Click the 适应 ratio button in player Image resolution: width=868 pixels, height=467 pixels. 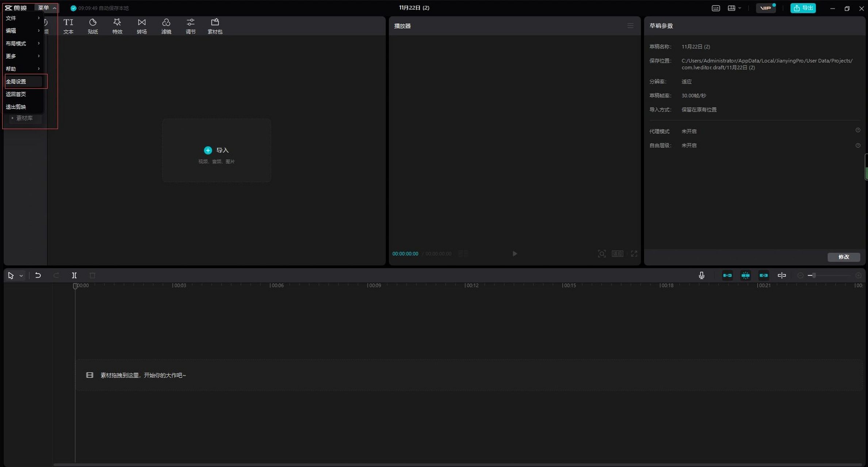tap(617, 254)
